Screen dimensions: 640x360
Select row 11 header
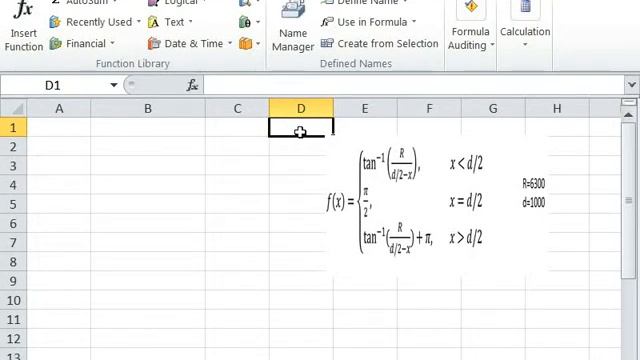13,320
